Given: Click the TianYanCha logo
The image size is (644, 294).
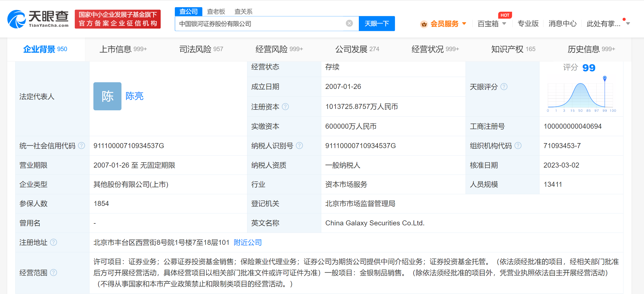Looking at the screenshot, I should point(38,19).
